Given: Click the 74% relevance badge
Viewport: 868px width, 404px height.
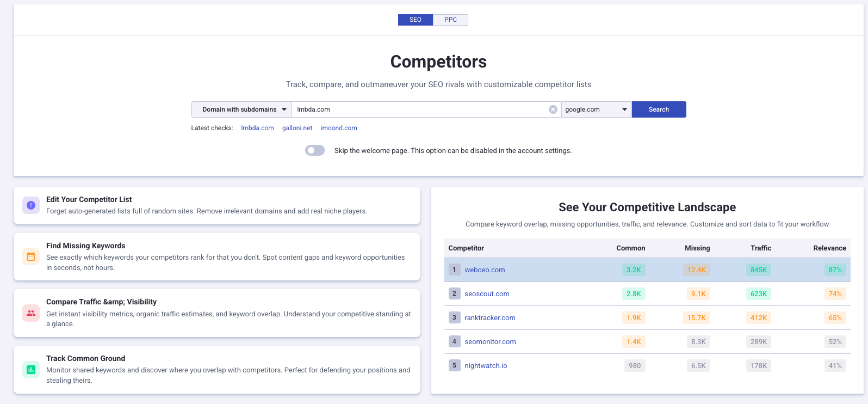Looking at the screenshot, I should click(835, 293).
